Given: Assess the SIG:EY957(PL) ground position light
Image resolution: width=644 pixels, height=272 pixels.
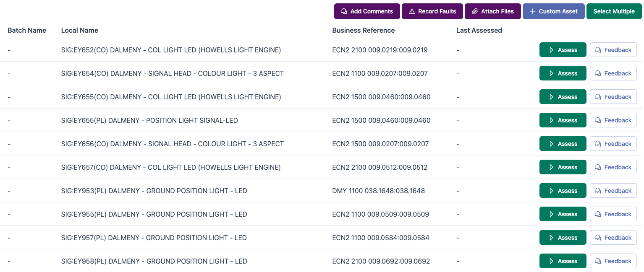Looking at the screenshot, I should (x=563, y=238).
